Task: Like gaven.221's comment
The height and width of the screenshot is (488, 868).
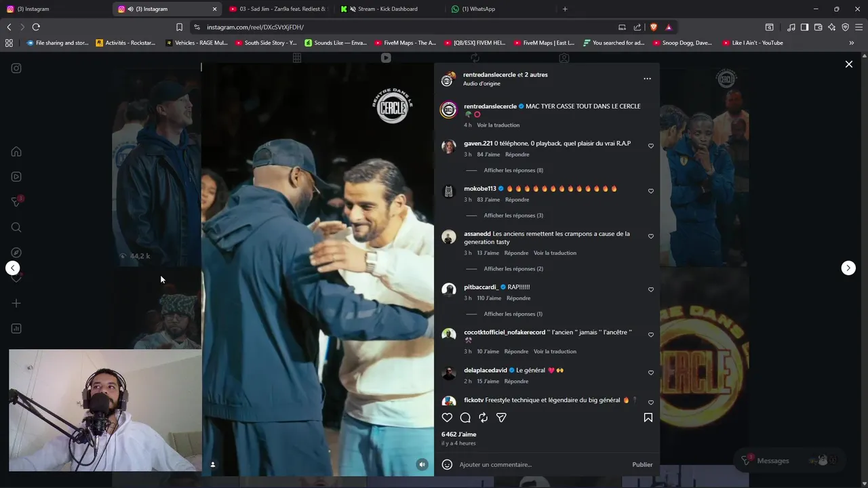Action: click(x=651, y=146)
